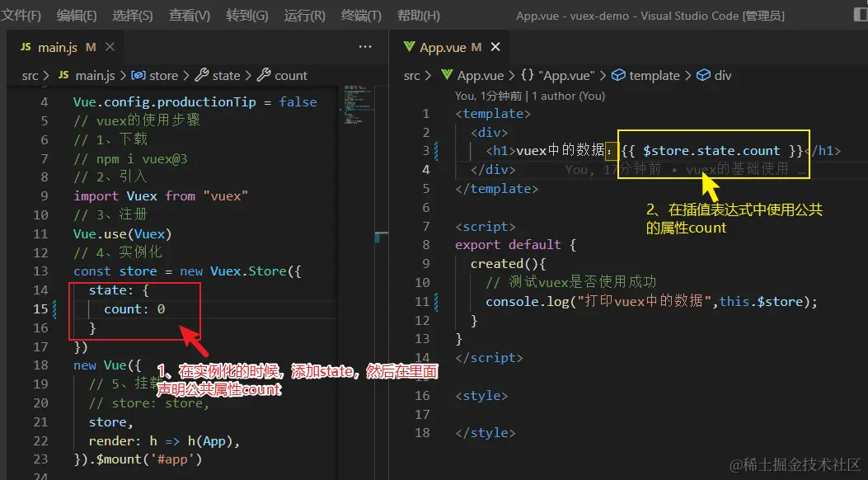Image resolution: width=868 pixels, height=480 pixels.
Task: Open the left editor's more actions ellipsis
Action: (x=365, y=47)
